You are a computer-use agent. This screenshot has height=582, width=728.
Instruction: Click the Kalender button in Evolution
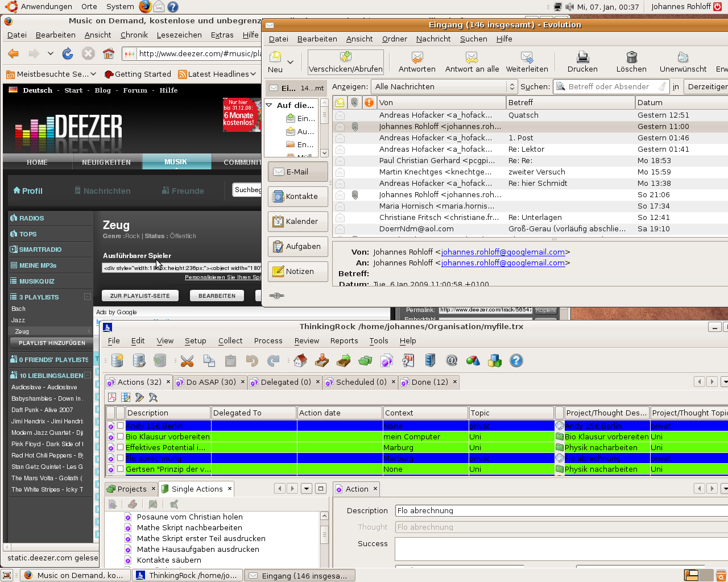coord(298,222)
